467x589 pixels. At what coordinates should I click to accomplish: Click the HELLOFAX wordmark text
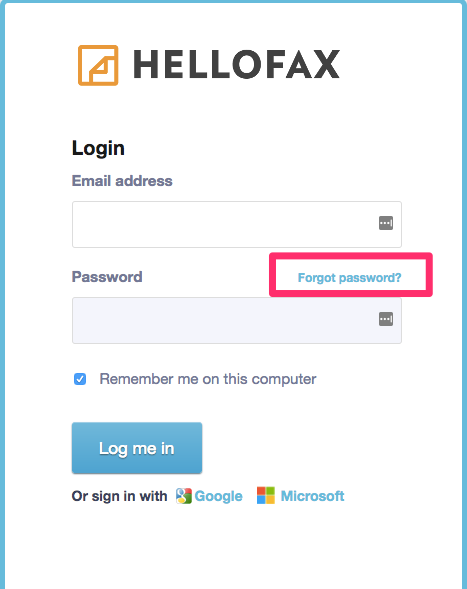point(237,65)
